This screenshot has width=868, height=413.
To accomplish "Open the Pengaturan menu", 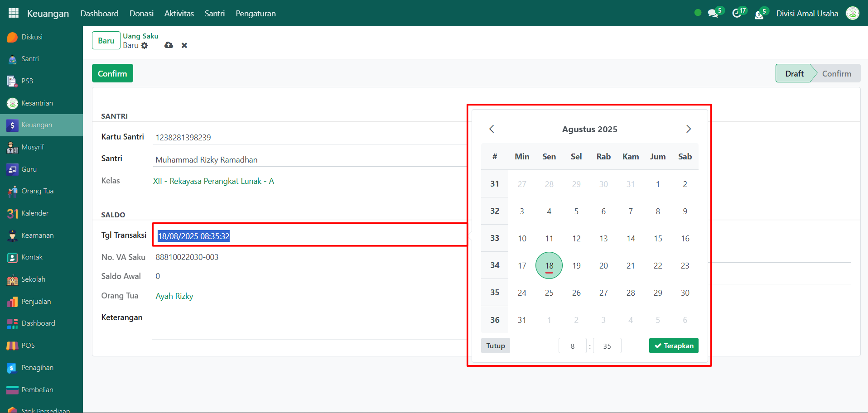I will coord(256,14).
